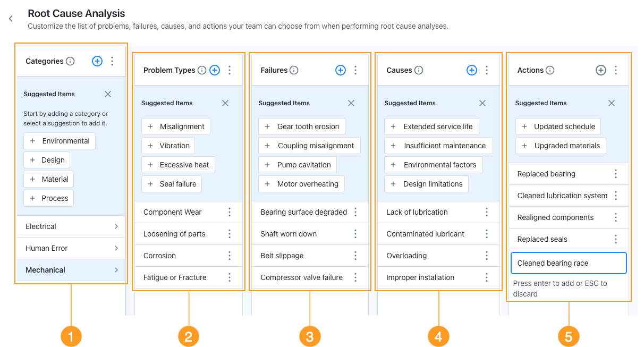644x347 pixels.
Task: Open options menu for Component Wear
Action: tap(230, 212)
